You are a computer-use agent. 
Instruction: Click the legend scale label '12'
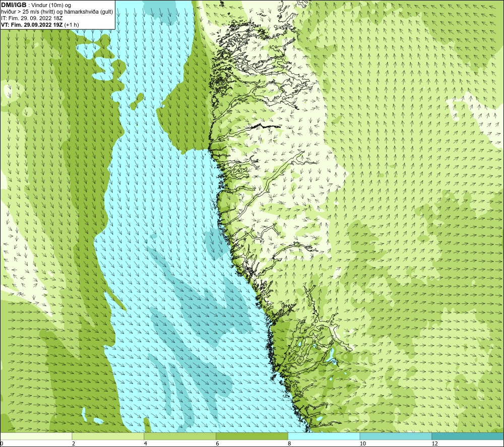pos(435,443)
